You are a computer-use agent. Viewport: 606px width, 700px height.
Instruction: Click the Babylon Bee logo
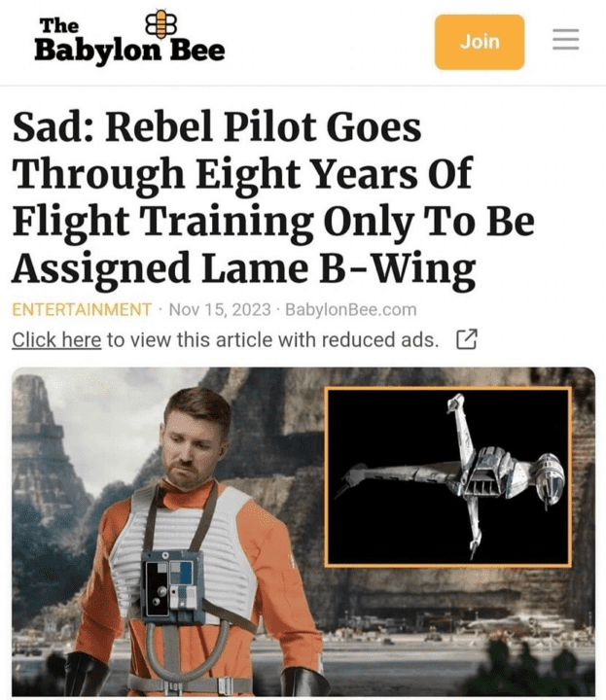(129, 39)
